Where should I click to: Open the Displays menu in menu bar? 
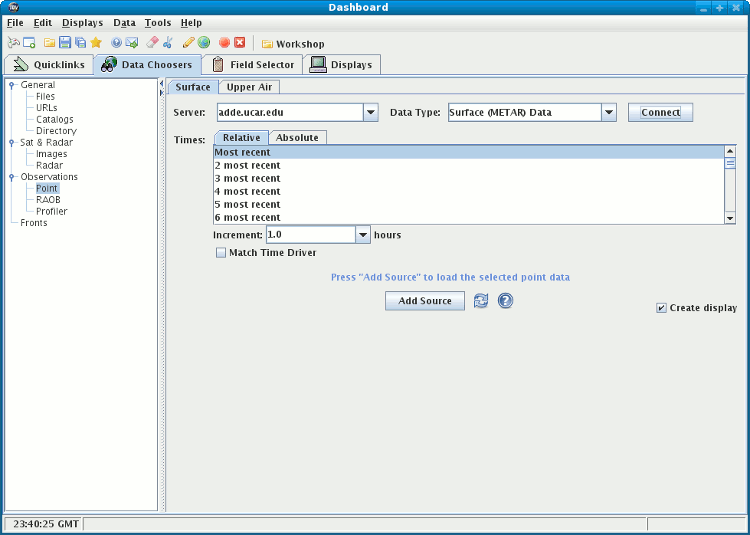pos(82,22)
